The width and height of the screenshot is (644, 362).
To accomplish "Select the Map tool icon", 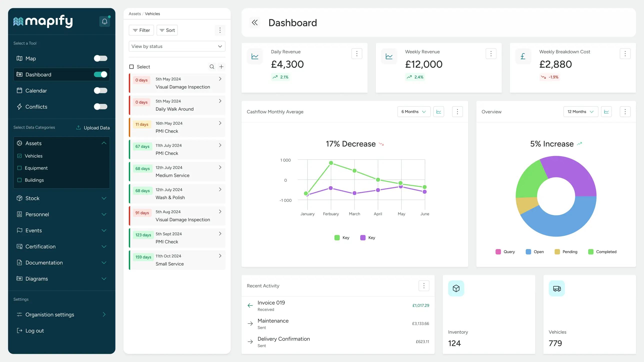I will click(x=19, y=58).
